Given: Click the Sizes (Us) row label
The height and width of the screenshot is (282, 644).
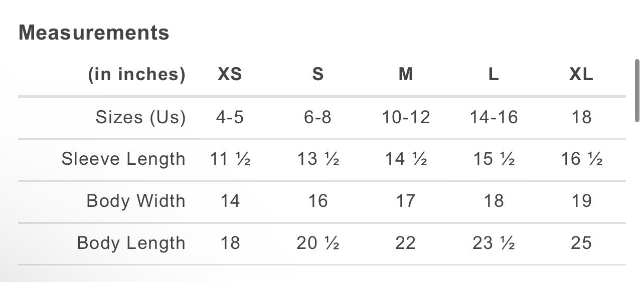Looking at the screenshot, I should click(140, 117).
